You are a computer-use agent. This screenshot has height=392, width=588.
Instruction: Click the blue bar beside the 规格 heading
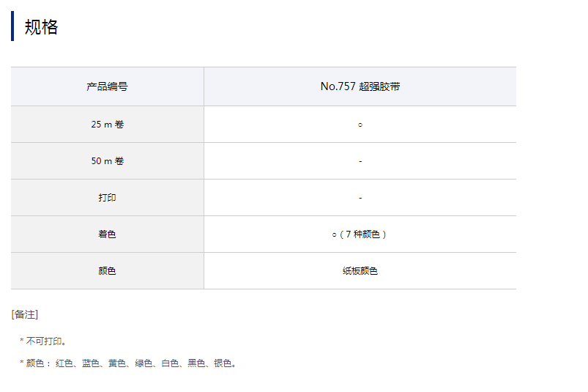(12, 26)
